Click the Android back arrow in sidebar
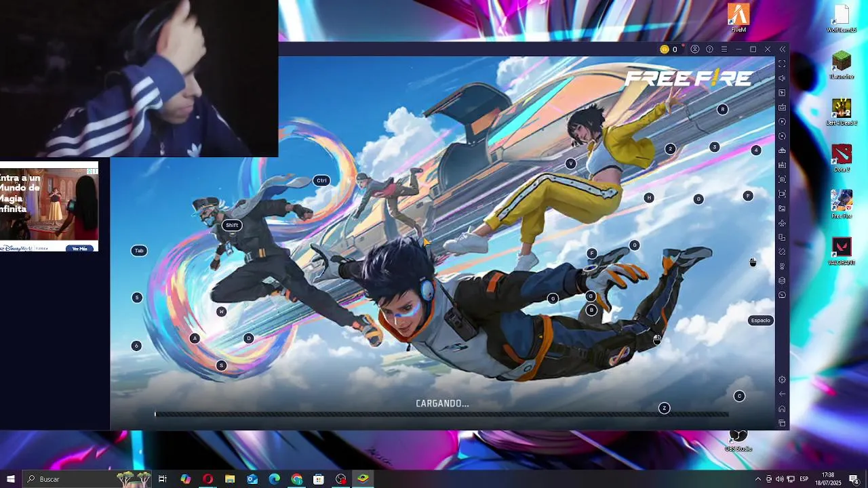Image resolution: width=868 pixels, height=488 pixels. 782,394
